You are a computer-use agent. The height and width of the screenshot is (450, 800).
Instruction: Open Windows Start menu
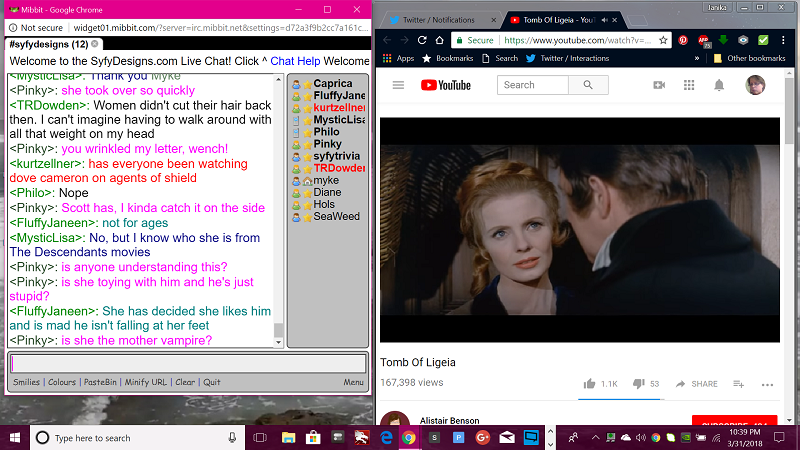(x=15, y=438)
